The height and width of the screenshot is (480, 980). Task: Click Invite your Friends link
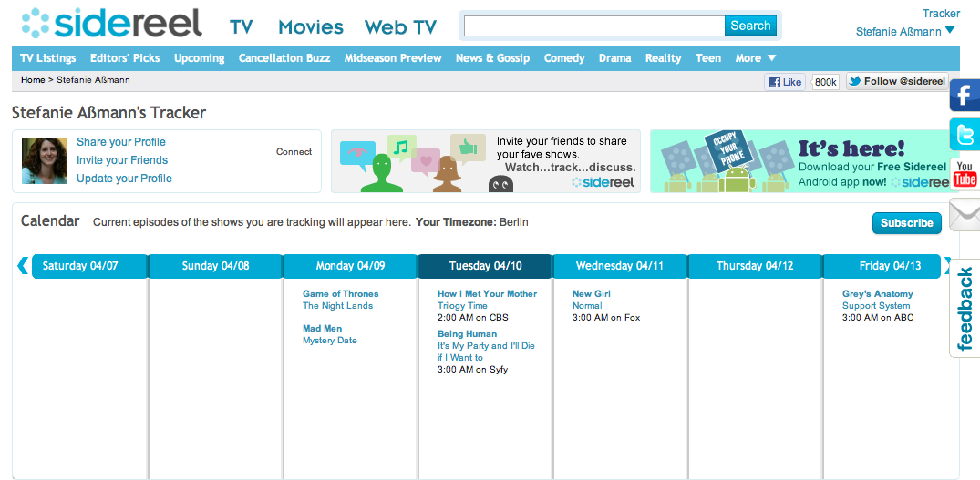click(122, 159)
